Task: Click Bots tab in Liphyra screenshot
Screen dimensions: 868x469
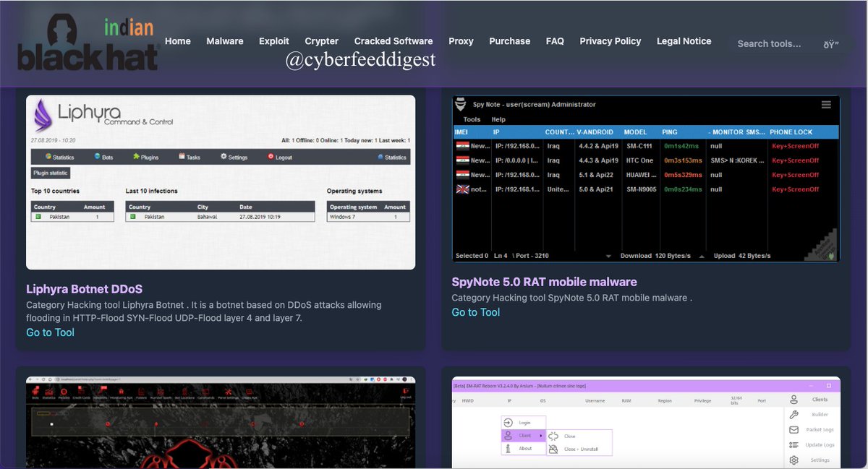Action: coord(103,157)
